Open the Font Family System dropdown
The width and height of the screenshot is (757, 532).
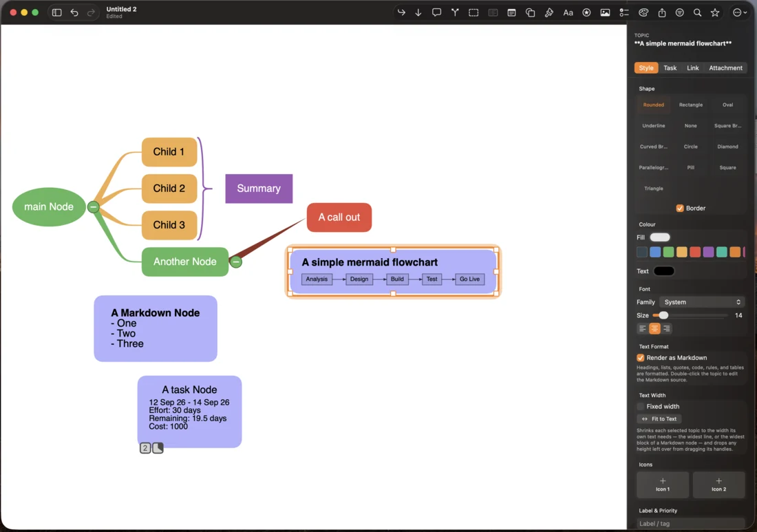702,302
